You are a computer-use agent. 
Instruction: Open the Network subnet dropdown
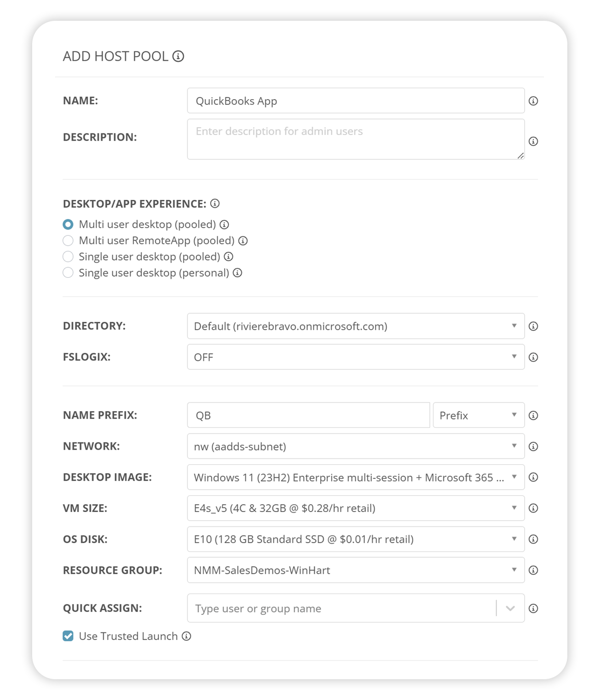point(356,447)
